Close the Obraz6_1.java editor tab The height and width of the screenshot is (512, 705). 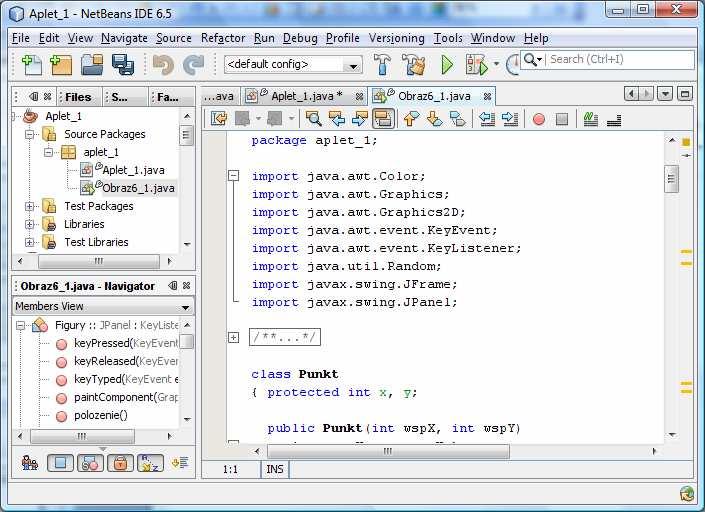coord(487,97)
